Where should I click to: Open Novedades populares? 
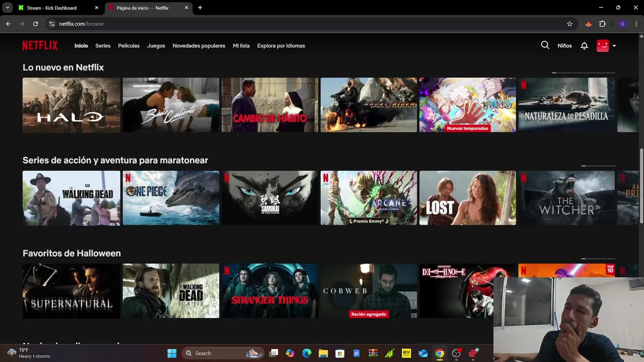click(x=199, y=46)
